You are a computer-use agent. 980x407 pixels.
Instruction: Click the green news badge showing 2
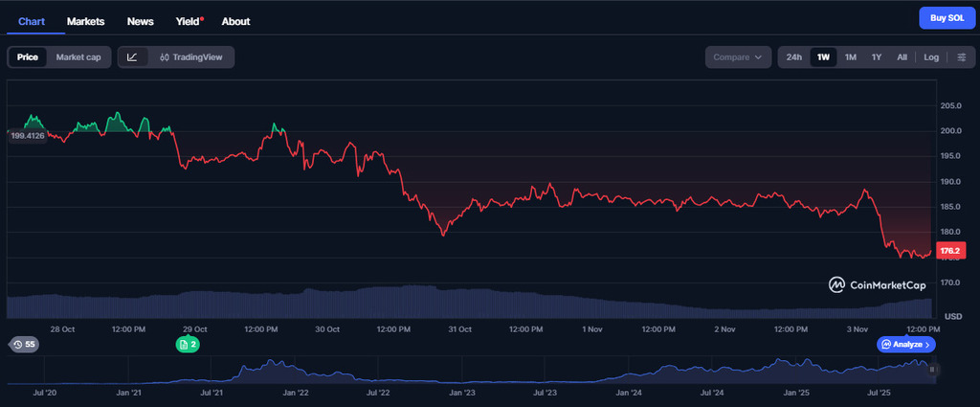point(188,344)
